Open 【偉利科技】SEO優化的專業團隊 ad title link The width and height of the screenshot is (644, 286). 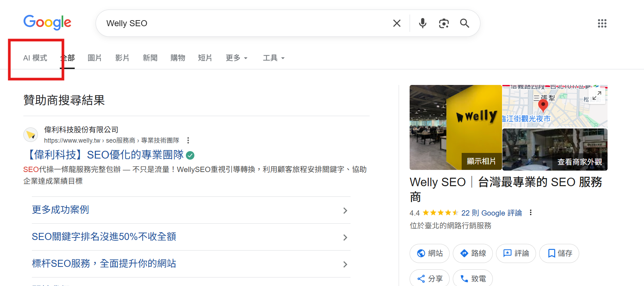tap(104, 155)
